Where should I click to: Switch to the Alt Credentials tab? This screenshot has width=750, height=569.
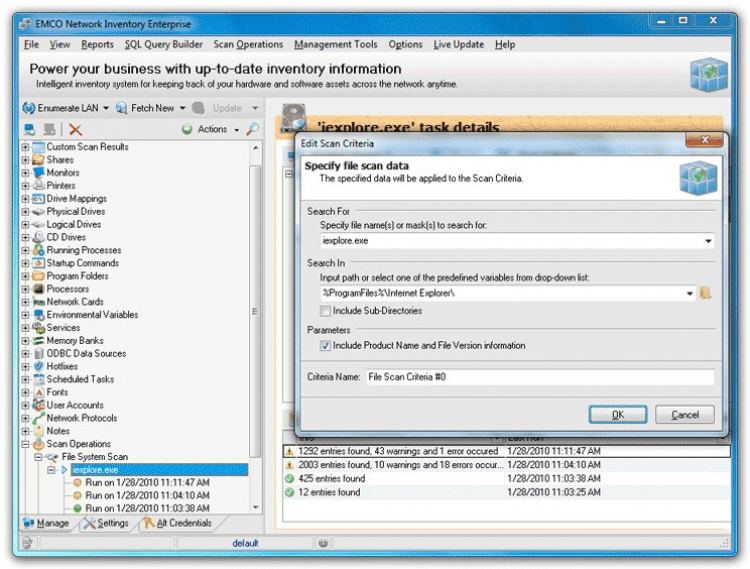178,523
